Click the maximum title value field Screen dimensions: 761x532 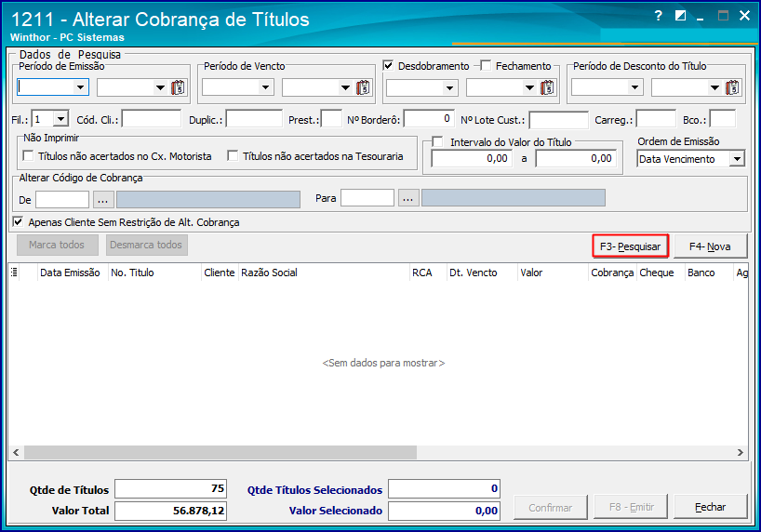coord(576,158)
